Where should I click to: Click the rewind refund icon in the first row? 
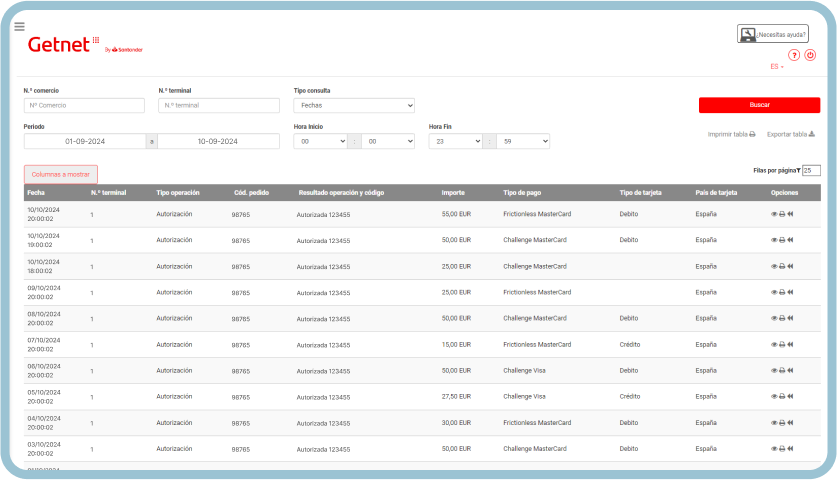click(x=790, y=214)
